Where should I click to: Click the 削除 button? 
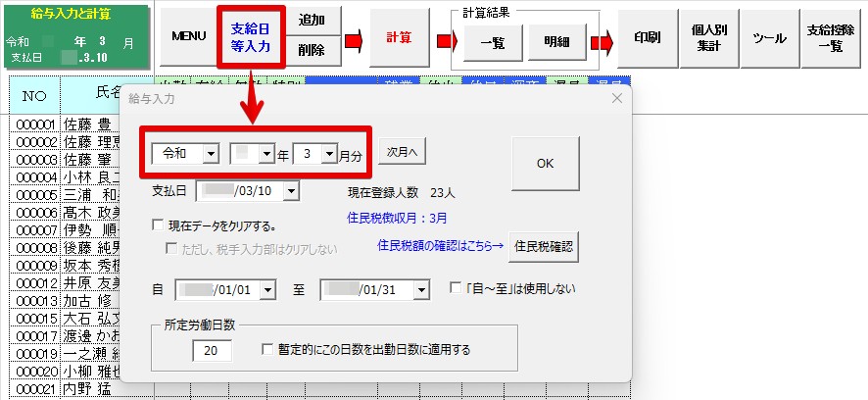click(x=313, y=51)
